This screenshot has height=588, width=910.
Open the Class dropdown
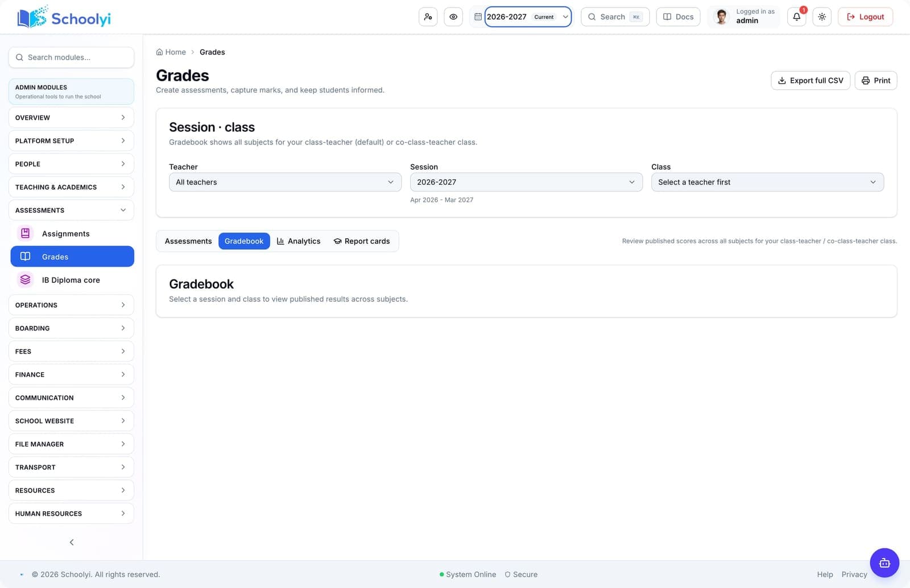(767, 182)
